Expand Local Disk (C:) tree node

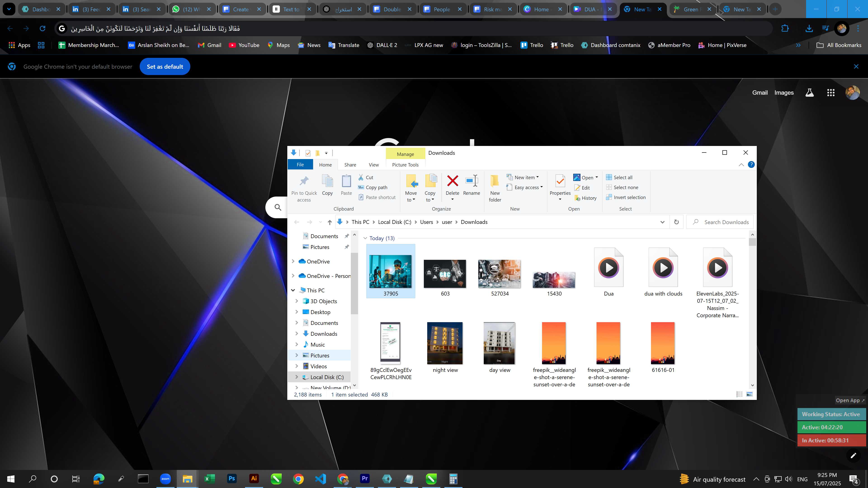297,377
